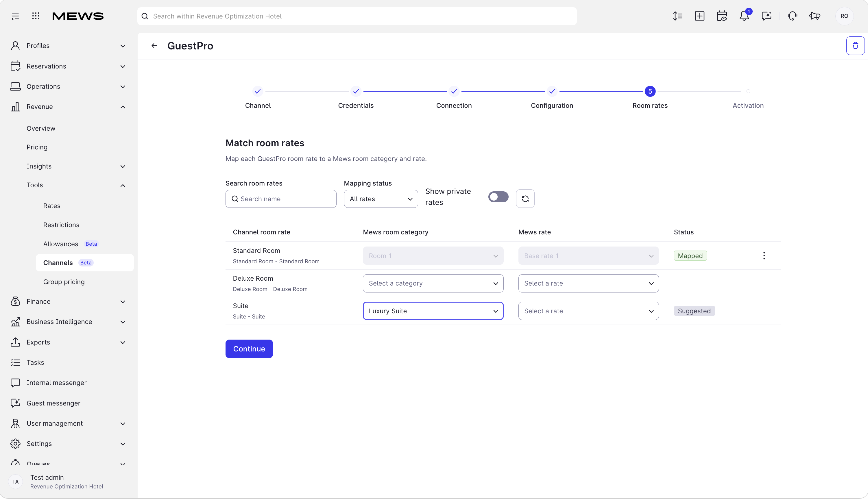The image size is (868, 500).
Task: Open the Standard Room row options menu
Action: [764, 255]
